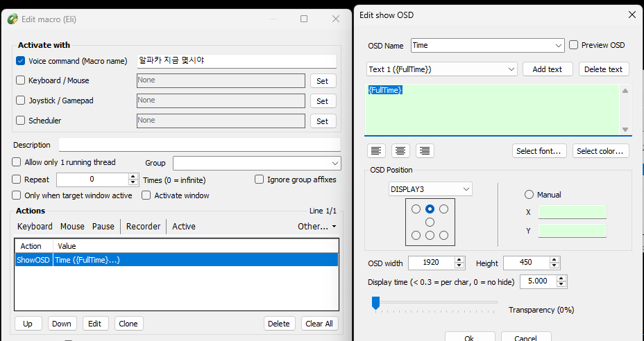Click the Up button
Image resolution: width=644 pixels, height=341 pixels.
[x=28, y=324]
